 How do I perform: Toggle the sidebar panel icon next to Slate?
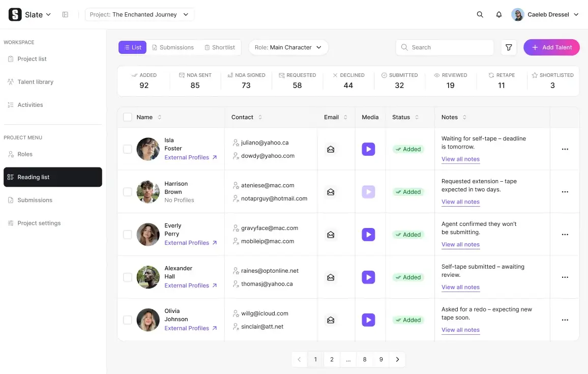(65, 14)
